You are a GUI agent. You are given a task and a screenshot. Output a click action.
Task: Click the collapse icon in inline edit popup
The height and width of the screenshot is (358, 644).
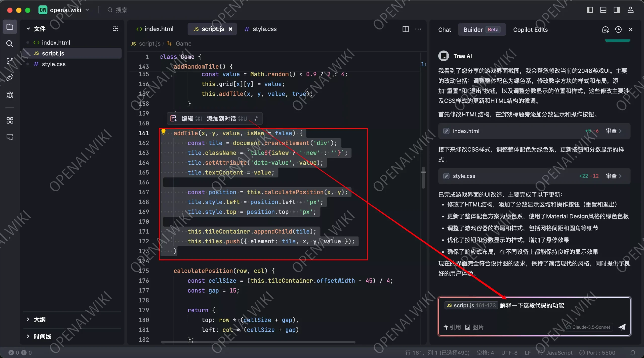tap(256, 118)
